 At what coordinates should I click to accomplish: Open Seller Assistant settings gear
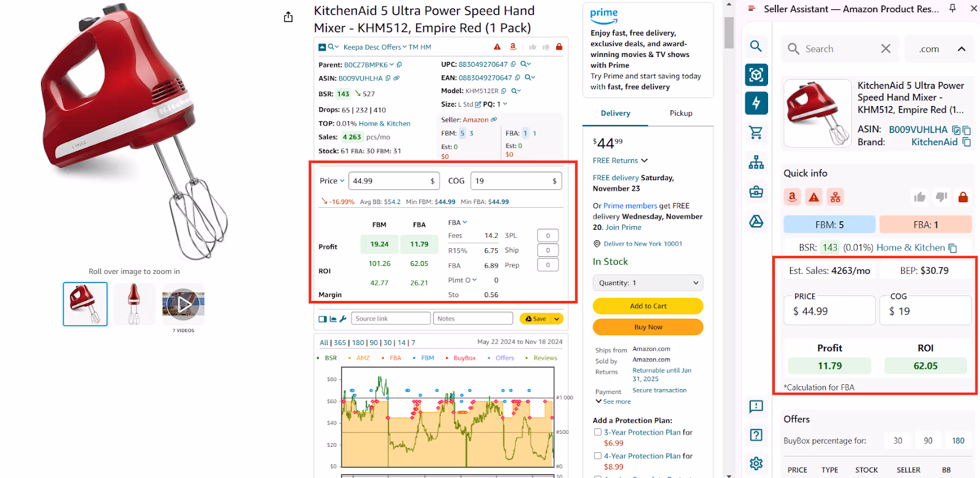tap(756, 463)
